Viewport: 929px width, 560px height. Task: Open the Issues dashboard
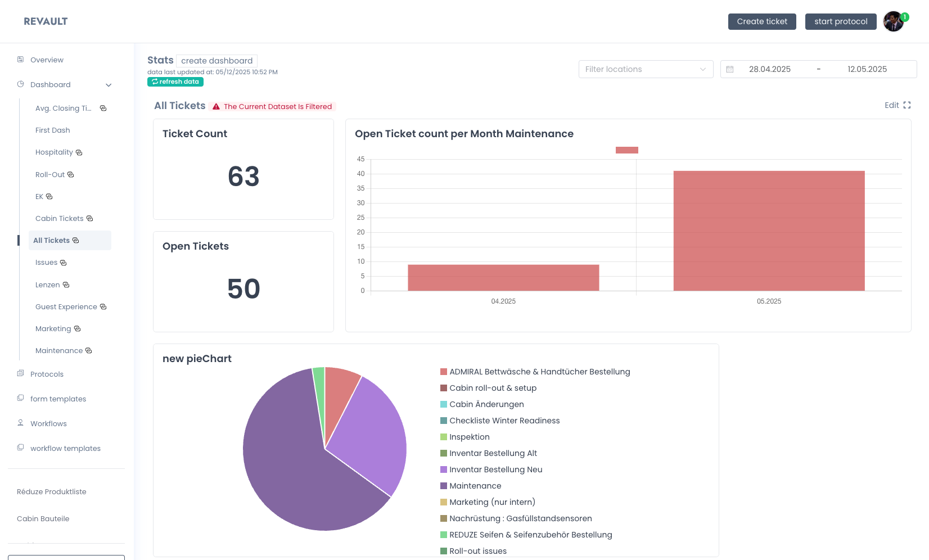(46, 262)
